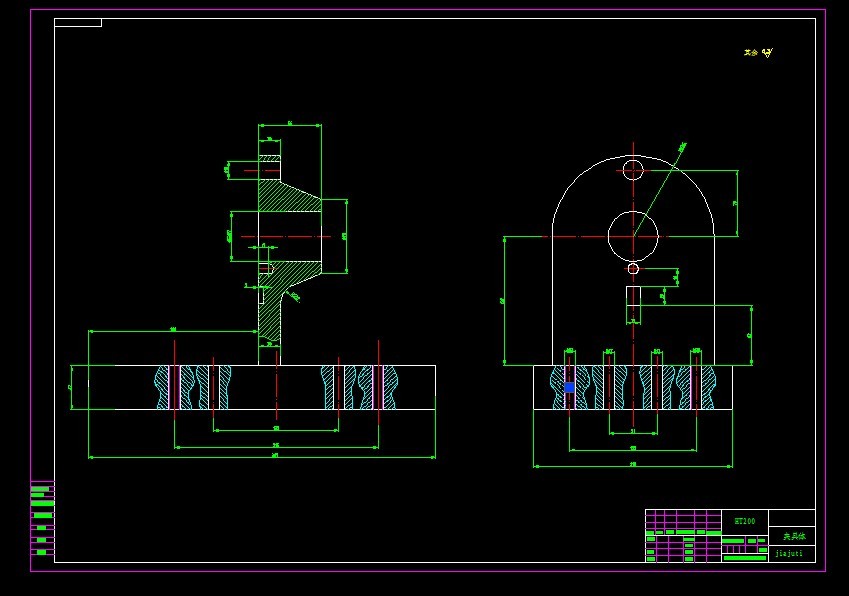Image resolution: width=849 pixels, height=596 pixels.
Task: Select the 其余 surface roughness note
Action: coord(758,53)
